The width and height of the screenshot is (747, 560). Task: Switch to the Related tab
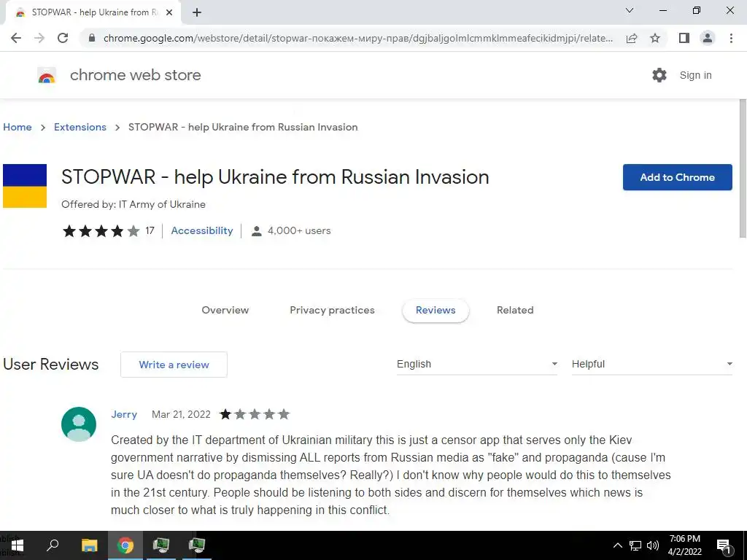515,310
